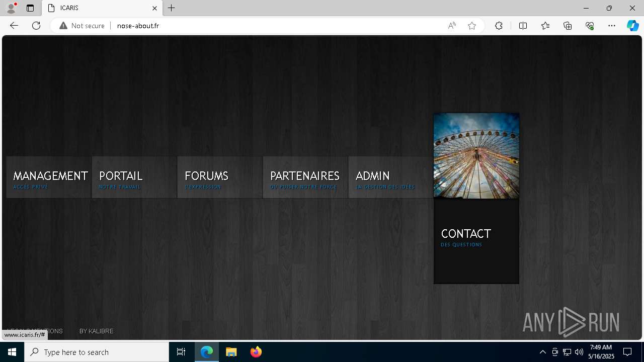Launch Firefox from the taskbar
The image size is (644, 362).
[256, 352]
